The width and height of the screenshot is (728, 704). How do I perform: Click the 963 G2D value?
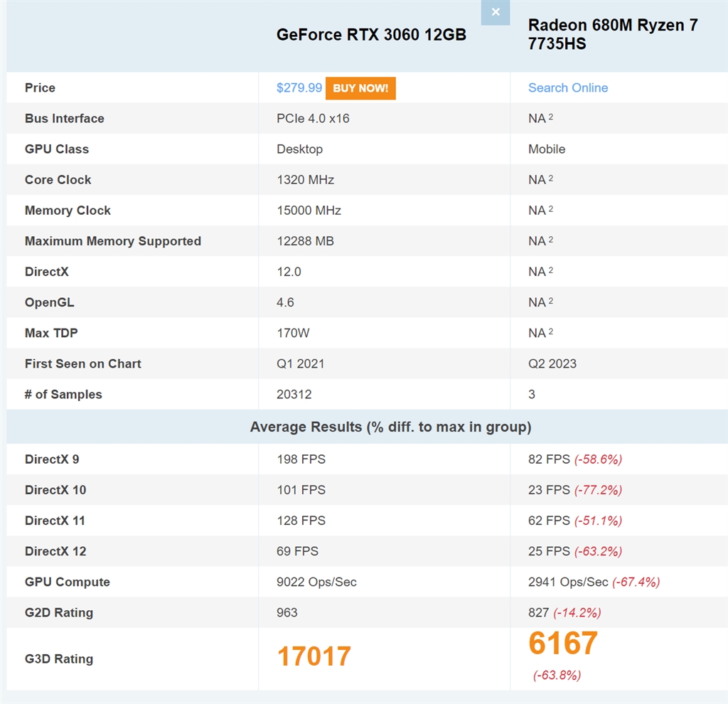click(x=287, y=612)
